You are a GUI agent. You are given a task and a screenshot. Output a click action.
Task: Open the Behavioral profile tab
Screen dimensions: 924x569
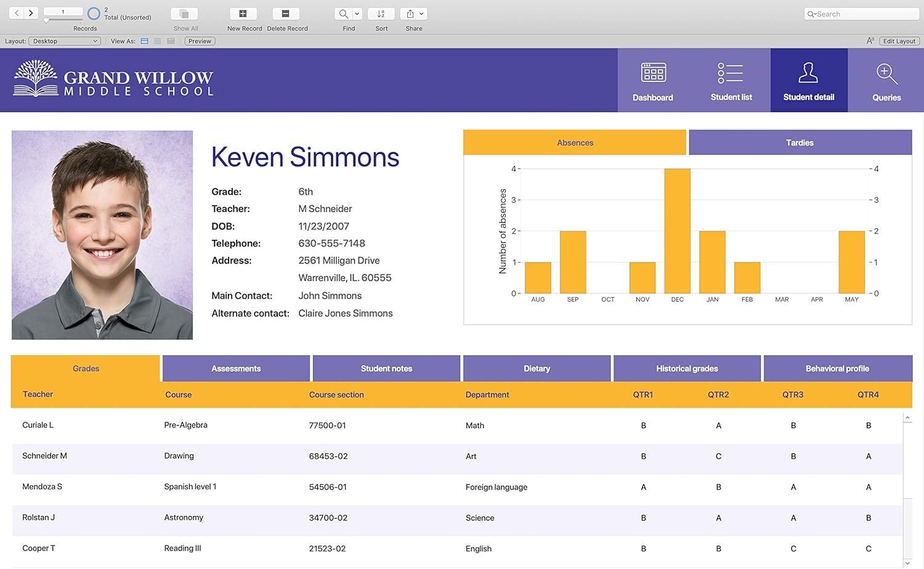(837, 369)
